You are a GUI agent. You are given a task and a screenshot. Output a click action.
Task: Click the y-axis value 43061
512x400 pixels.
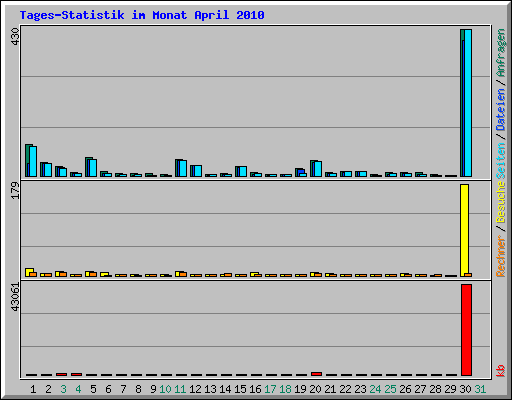pos(15,297)
